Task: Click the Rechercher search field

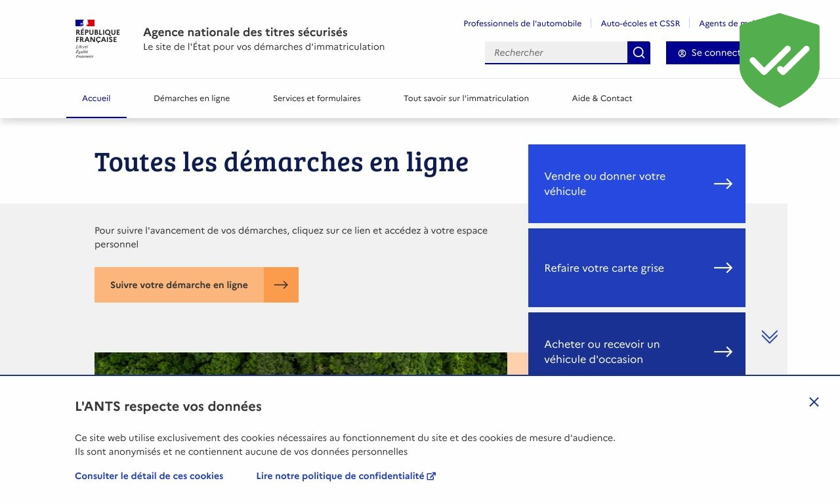Action: [556, 52]
